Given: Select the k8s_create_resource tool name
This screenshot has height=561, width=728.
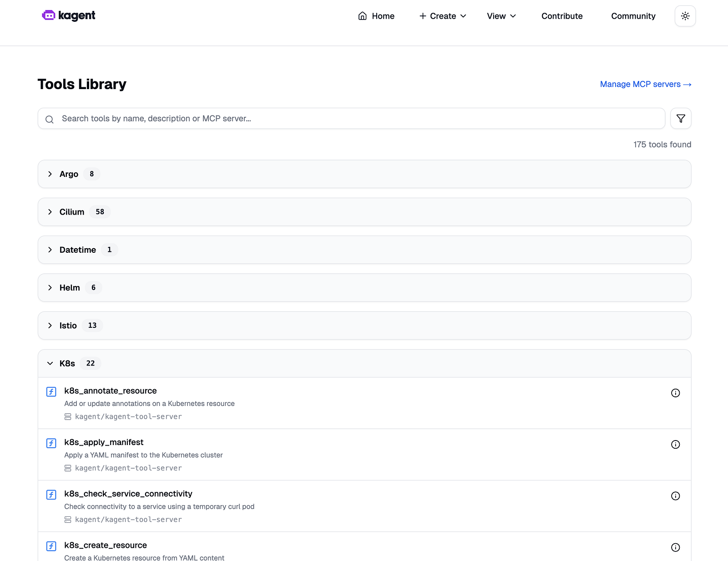Looking at the screenshot, I should click(x=106, y=545).
